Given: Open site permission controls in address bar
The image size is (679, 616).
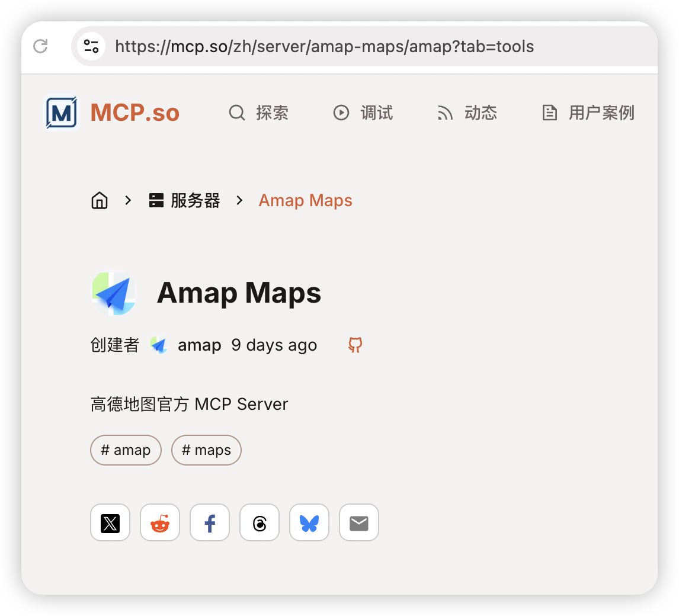Looking at the screenshot, I should pyautogui.click(x=90, y=46).
